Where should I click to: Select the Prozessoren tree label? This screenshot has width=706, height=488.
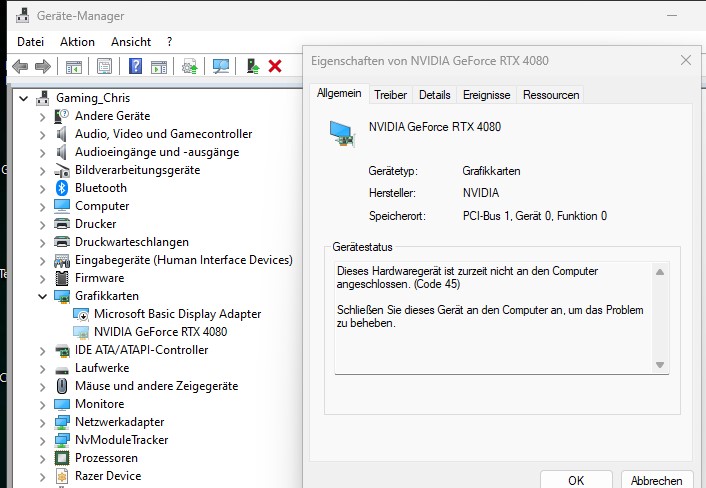[x=106, y=458]
